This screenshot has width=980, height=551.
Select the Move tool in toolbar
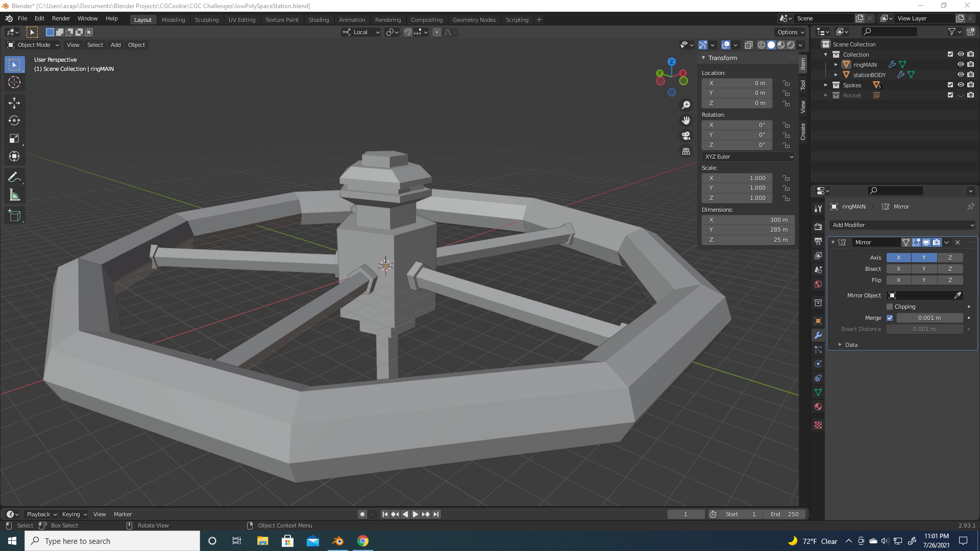tap(14, 103)
